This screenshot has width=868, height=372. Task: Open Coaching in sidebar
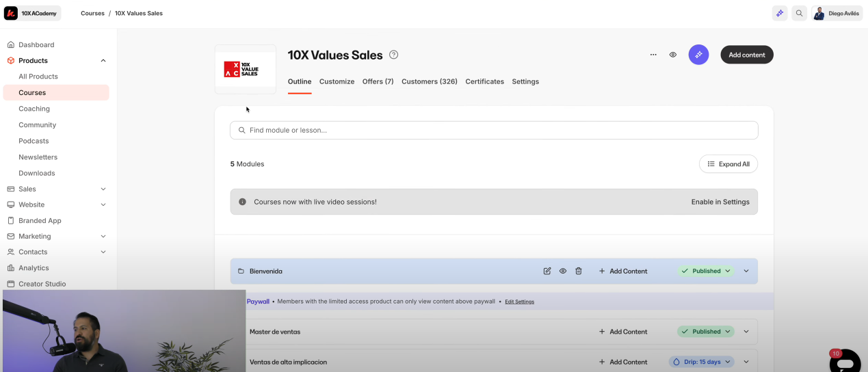[x=34, y=109]
